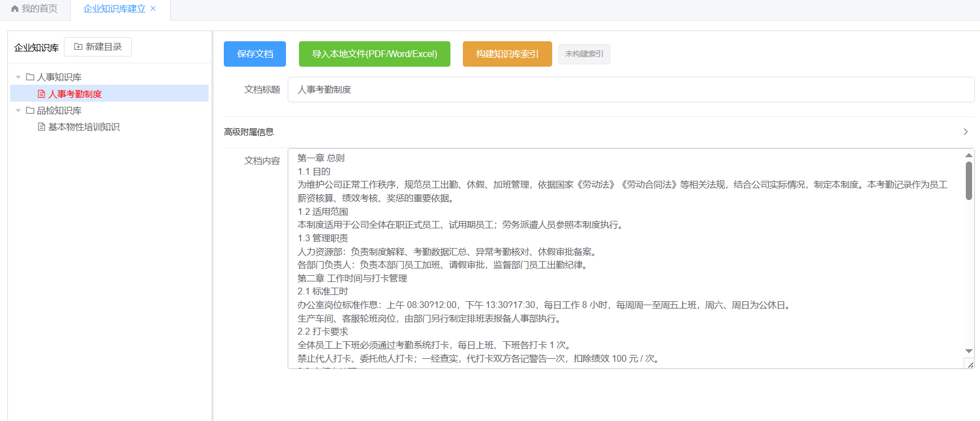The height and width of the screenshot is (421, 980).
Task: Click the 企业知识库 panel title
Action: tap(37, 48)
